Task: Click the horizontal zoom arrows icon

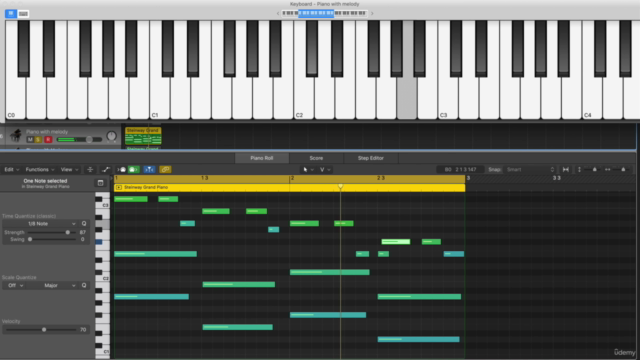Action: (x=607, y=169)
